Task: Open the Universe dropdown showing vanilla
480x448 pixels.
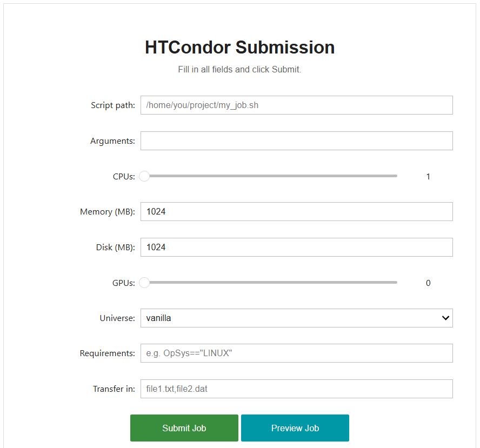Action: [296, 318]
